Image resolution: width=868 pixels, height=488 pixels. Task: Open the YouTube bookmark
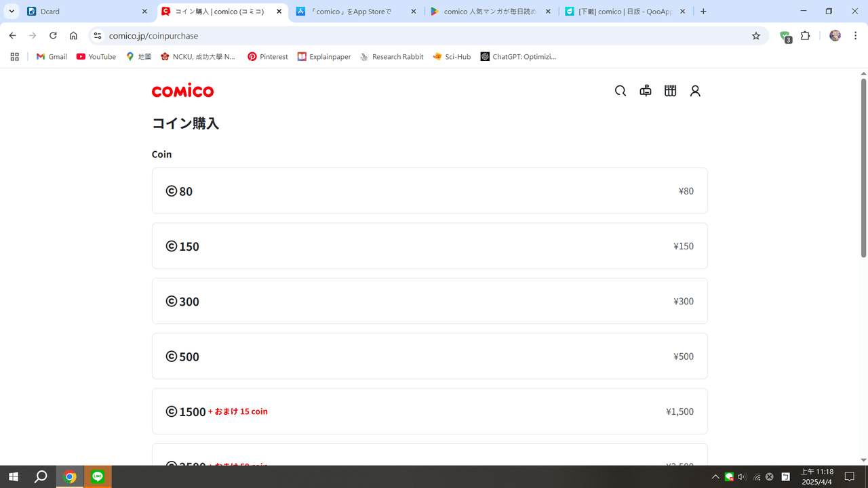click(96, 57)
